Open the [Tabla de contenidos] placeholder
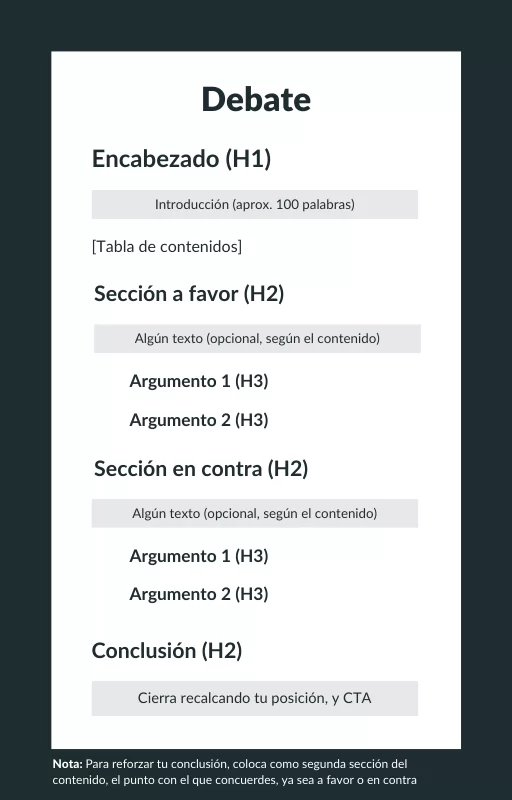This screenshot has height=800, width=512. point(167,247)
